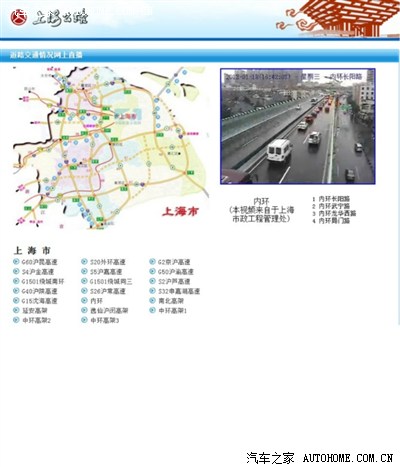Click the 上海市 heading above road list
The width and height of the screenshot is (400, 467).
[x=32, y=250]
